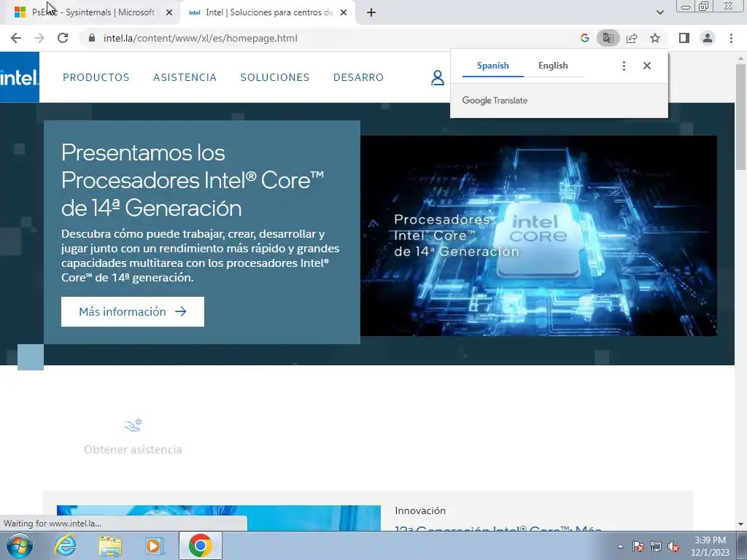Select Spanish in Translate popup
747x560 pixels.
coord(492,66)
